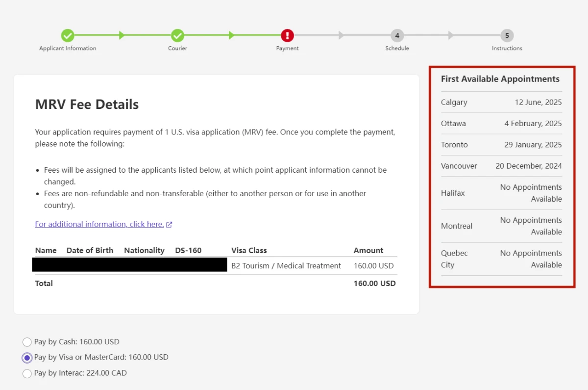Screen dimensions: 588x390
Task: Click the Quebec City name
Action: click(454, 259)
